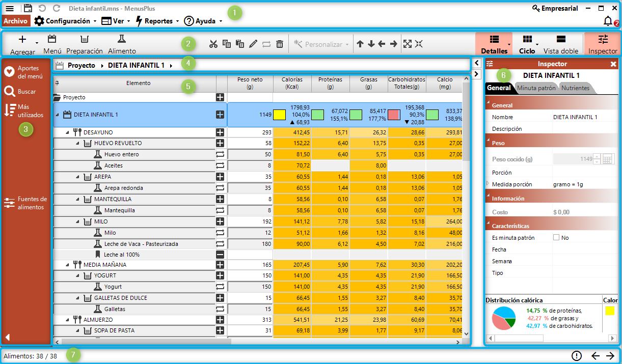Move the selected element up
Image resolution: width=622 pixels, height=364 pixels.
360,44
